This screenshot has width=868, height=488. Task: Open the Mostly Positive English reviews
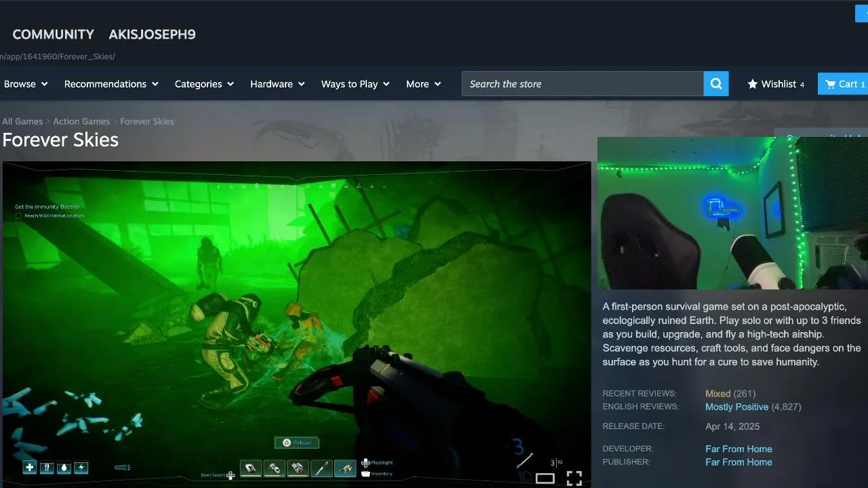736,407
